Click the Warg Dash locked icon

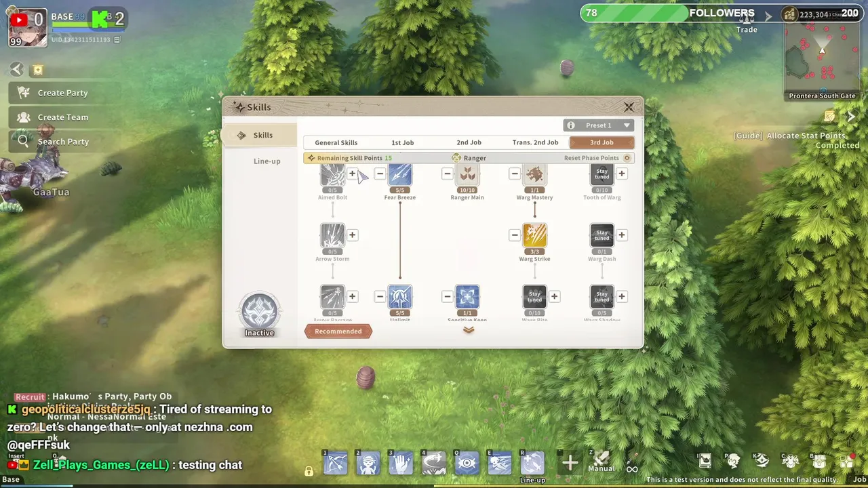click(602, 235)
